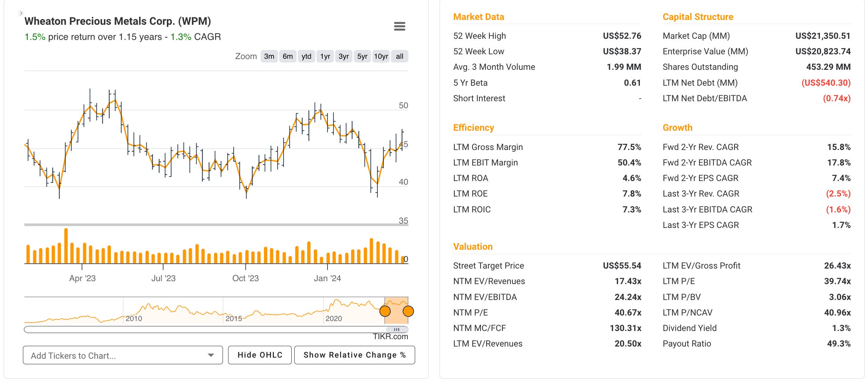Click the Efficiency section heading
The image size is (868, 382).
(x=474, y=128)
